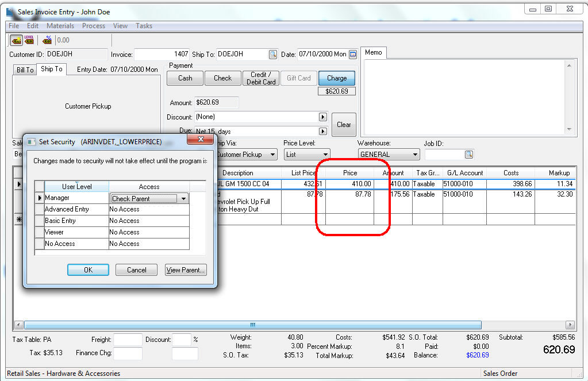Open the Process menu
This screenshot has height=381, width=588.
pyautogui.click(x=93, y=26)
